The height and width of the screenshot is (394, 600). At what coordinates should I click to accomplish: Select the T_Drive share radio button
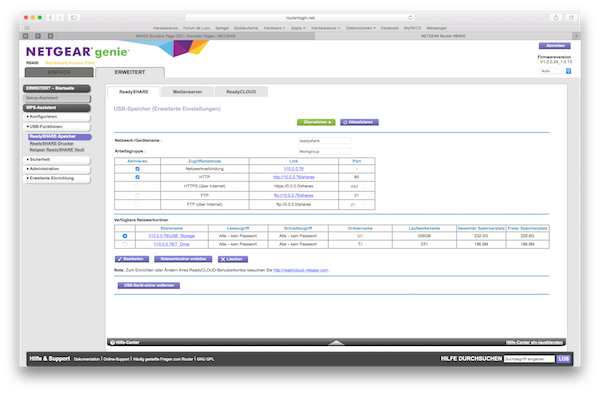click(125, 244)
